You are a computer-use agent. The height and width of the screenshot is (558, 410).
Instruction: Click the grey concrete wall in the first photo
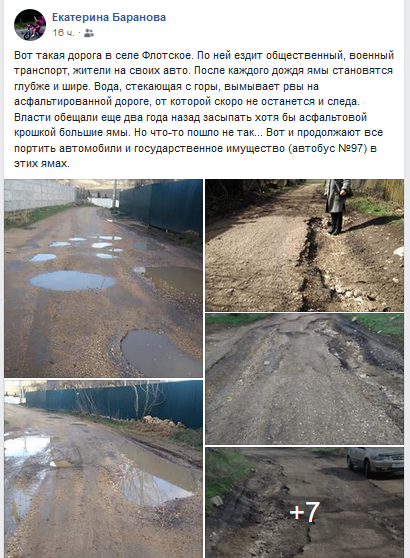pyautogui.click(x=40, y=195)
